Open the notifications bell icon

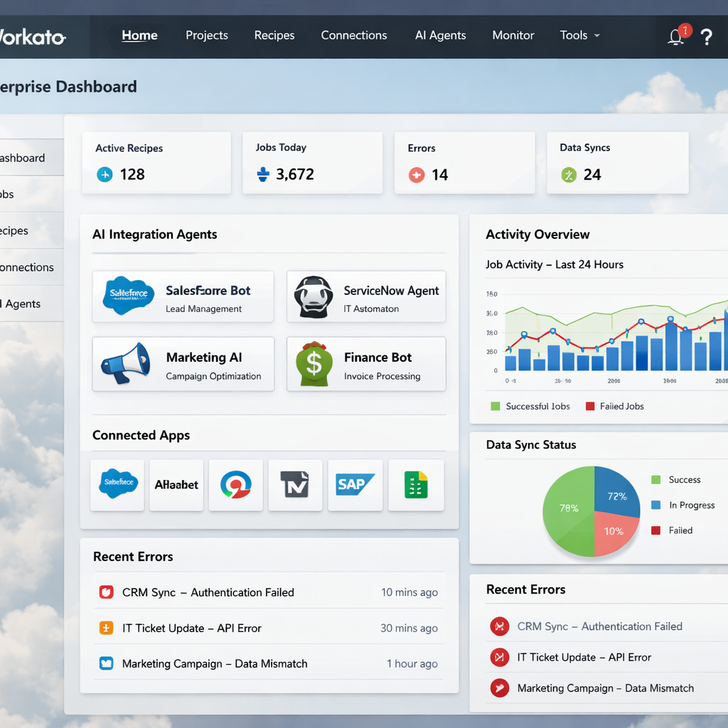tap(676, 37)
